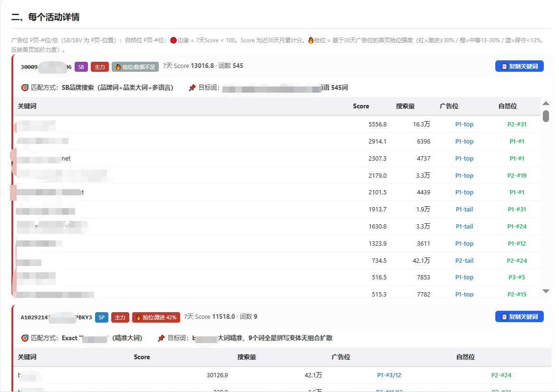Click P1-top in the 2914.1 row
This screenshot has height=392, width=559.
point(464,142)
